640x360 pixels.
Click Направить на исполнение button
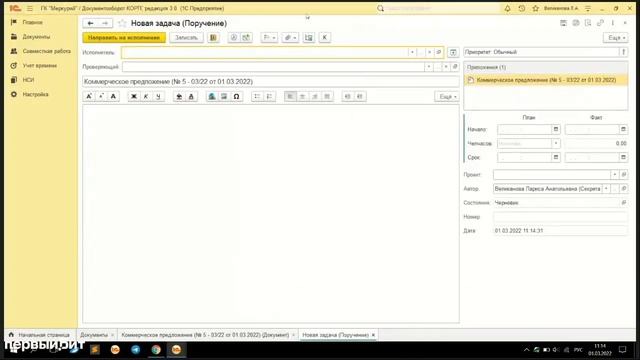pos(124,38)
